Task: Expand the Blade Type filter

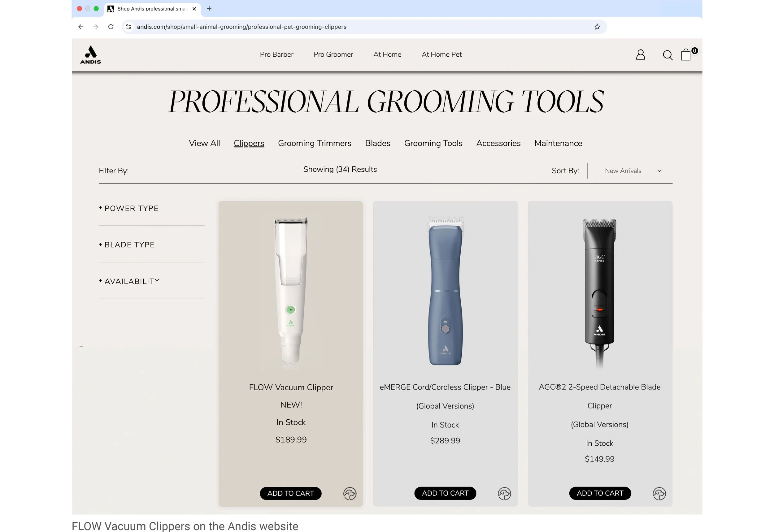Action: [x=126, y=245]
